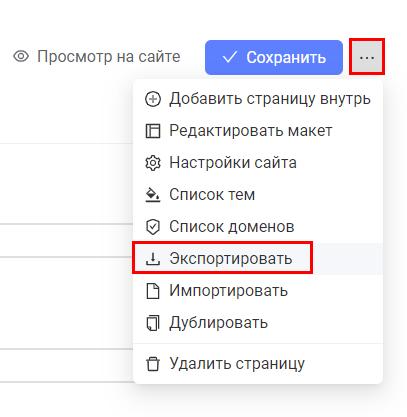Click the file icon beside Импортировать

[x=153, y=291]
